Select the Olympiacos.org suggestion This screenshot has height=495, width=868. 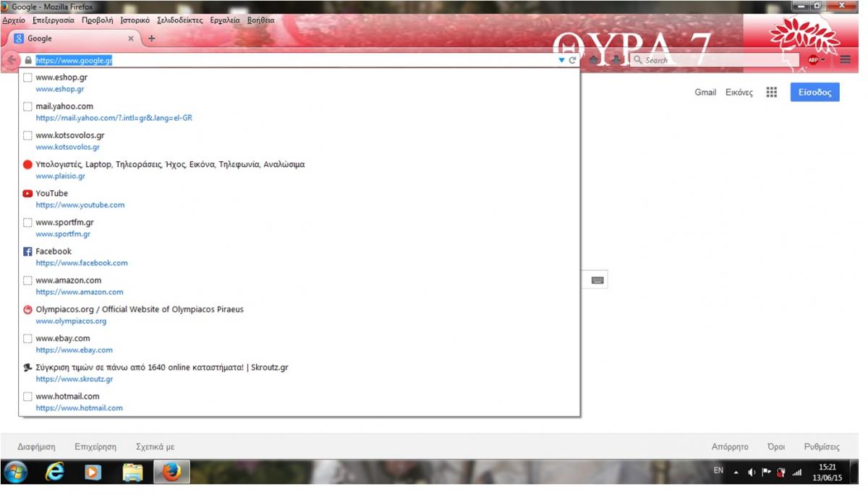pos(299,315)
